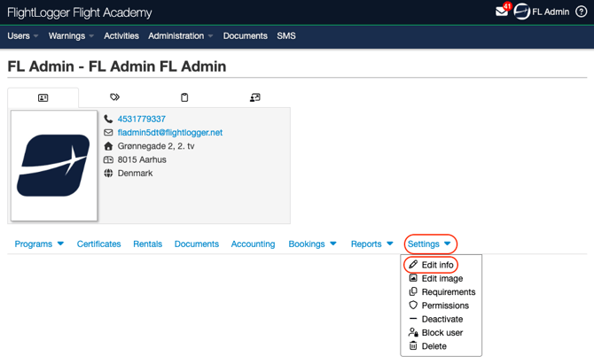
Task: Go to Activities in the navbar
Action: click(121, 36)
